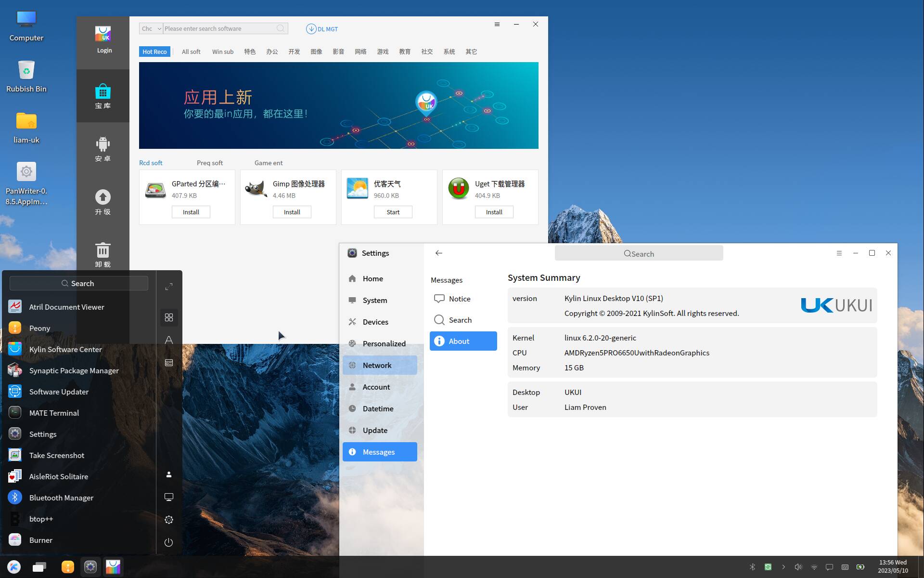Click Install button for Gimp image editor
The image size is (924, 578).
291,212
